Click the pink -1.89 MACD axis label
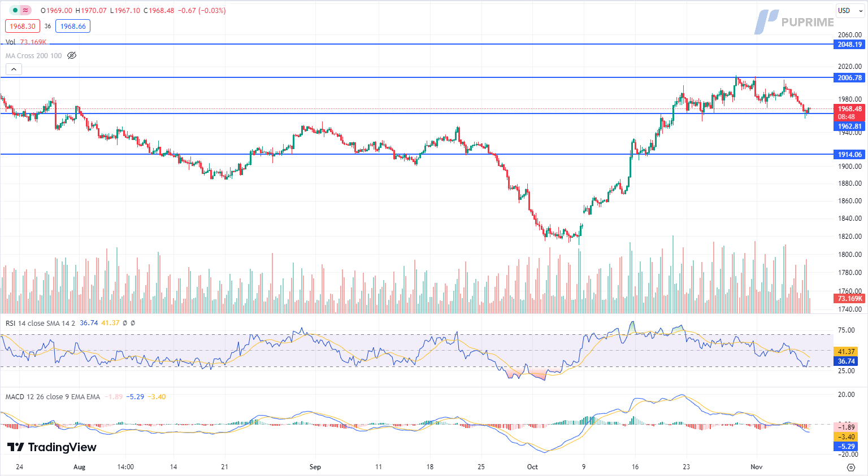Viewport: 868px width, 476px height. (846, 427)
